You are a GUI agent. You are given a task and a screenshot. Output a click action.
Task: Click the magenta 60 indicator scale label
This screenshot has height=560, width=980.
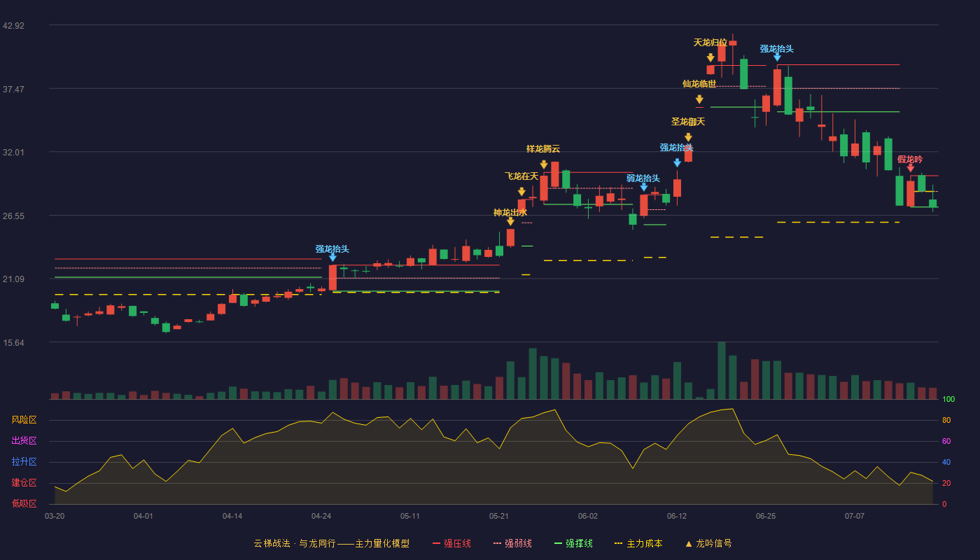(x=946, y=441)
